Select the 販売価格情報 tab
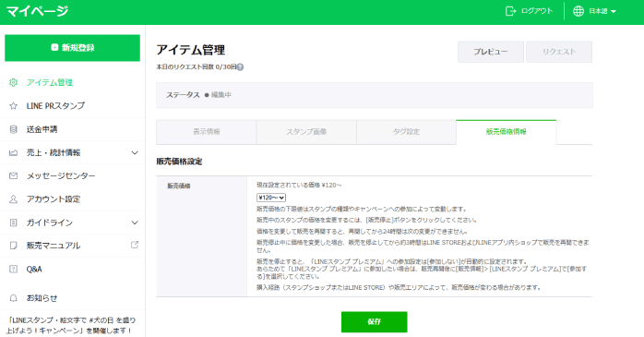The image size is (644, 337). 506,132
